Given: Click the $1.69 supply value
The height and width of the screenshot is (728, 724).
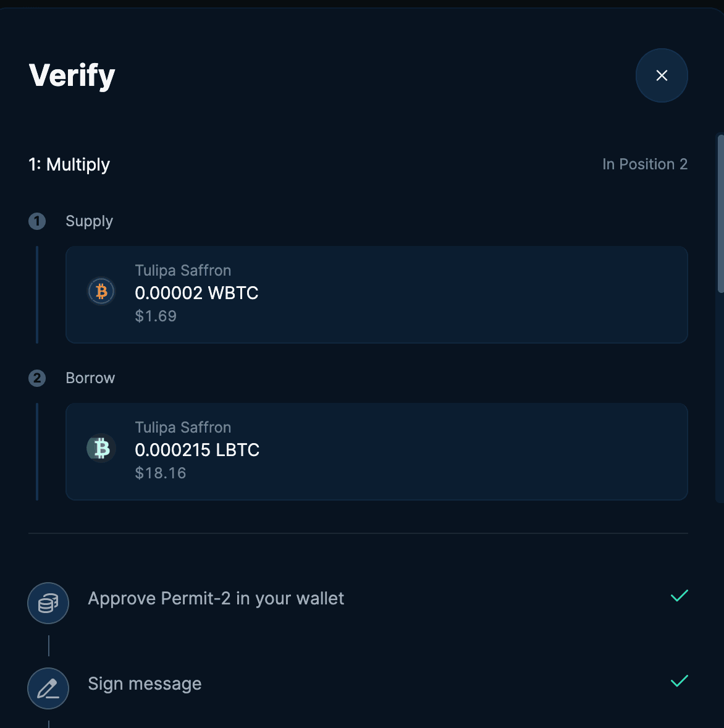Looking at the screenshot, I should pyautogui.click(x=156, y=316).
